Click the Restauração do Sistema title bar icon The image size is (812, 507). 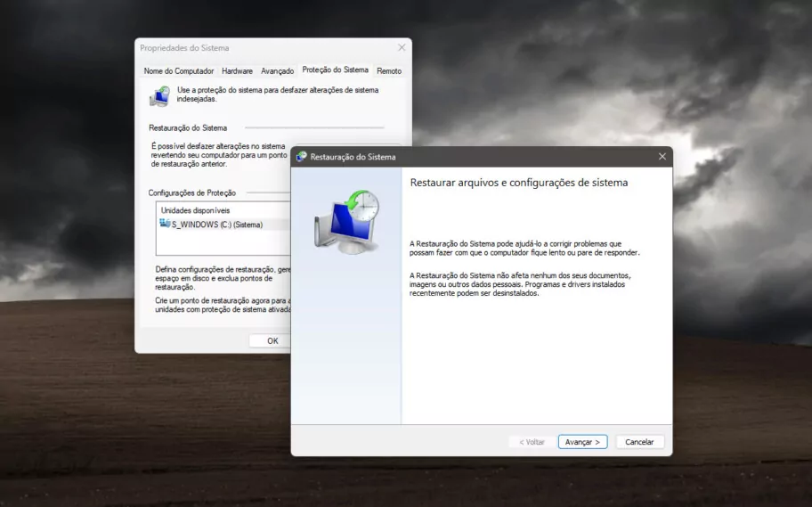[302, 157]
